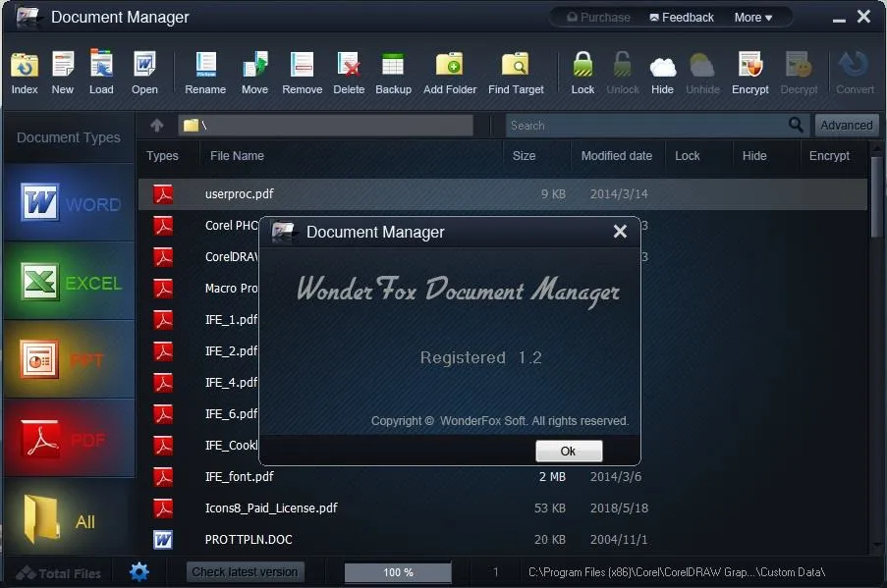Close the Document Manager about dialog

[x=620, y=232]
